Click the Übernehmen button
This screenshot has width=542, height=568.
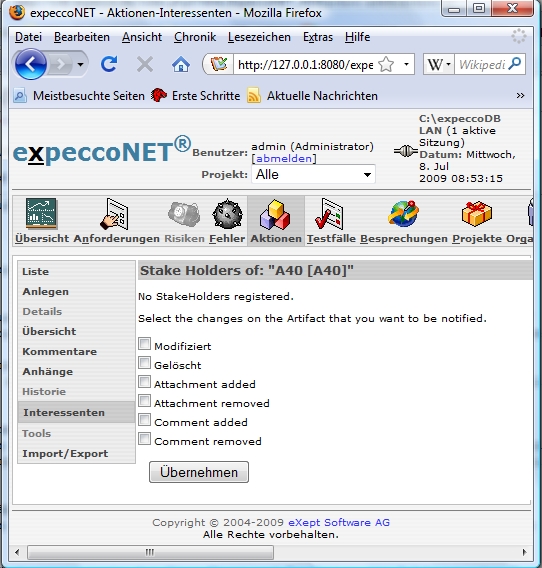(199, 472)
